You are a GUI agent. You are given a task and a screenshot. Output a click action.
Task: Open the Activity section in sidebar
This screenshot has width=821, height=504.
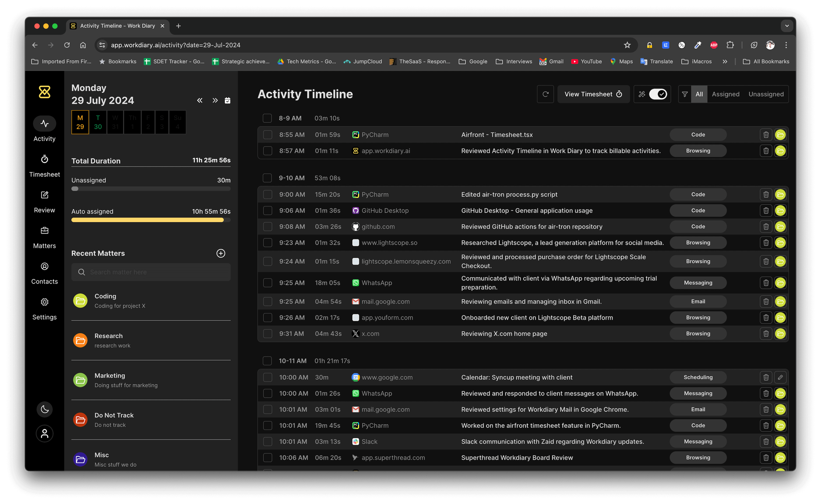44,129
